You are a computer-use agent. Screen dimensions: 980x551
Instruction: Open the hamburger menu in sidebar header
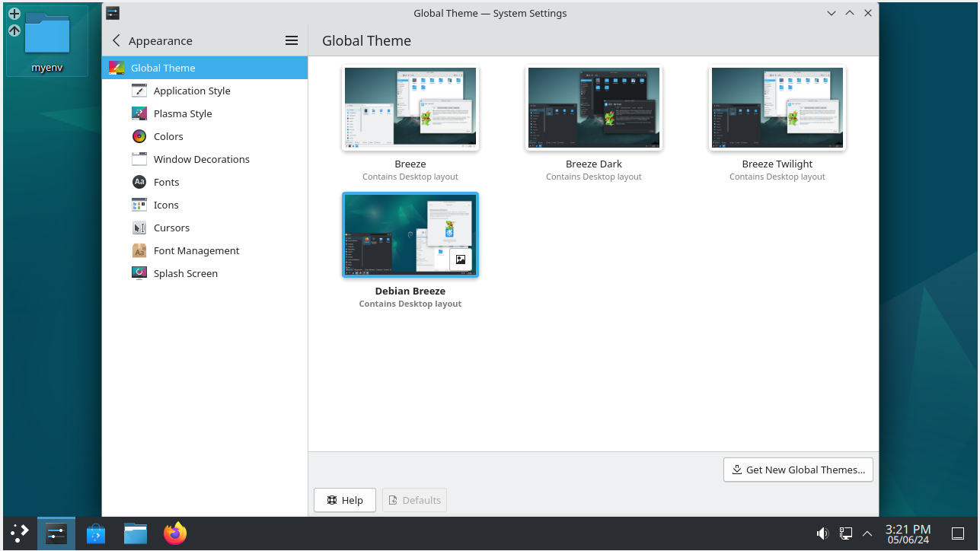[292, 40]
